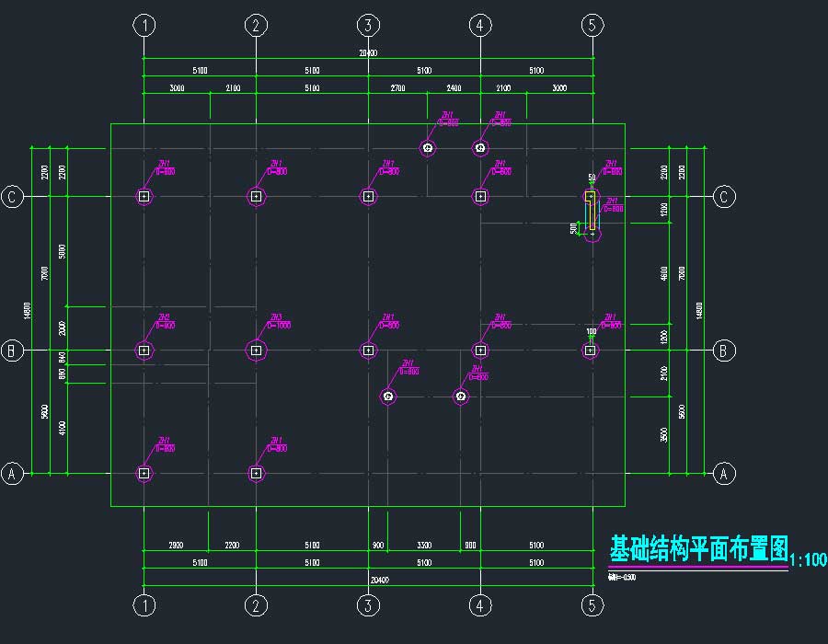Select right axis bubble labeled C
The width and height of the screenshot is (828, 644).
coord(724,196)
